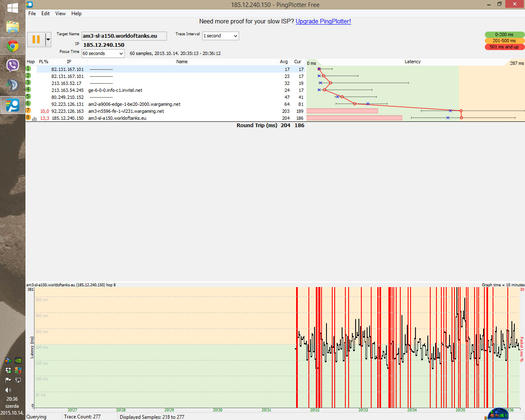The height and width of the screenshot is (420, 525).
Task: Expand the Focus Time 60 seconds dropdown
Action: (x=103, y=53)
